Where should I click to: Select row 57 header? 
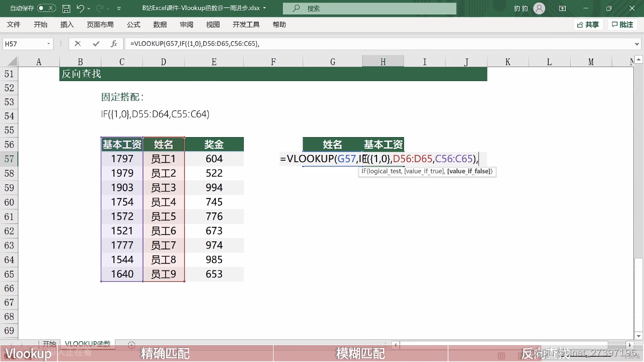tap(9, 159)
